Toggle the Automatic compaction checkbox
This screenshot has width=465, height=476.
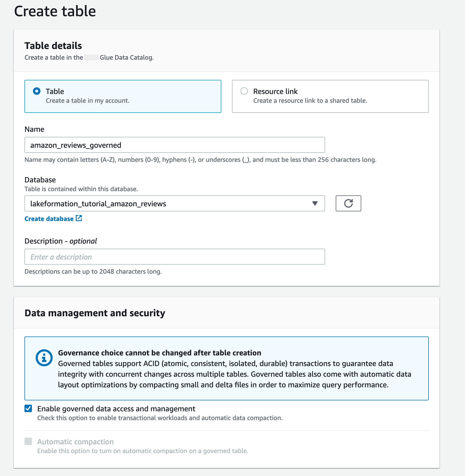28,441
